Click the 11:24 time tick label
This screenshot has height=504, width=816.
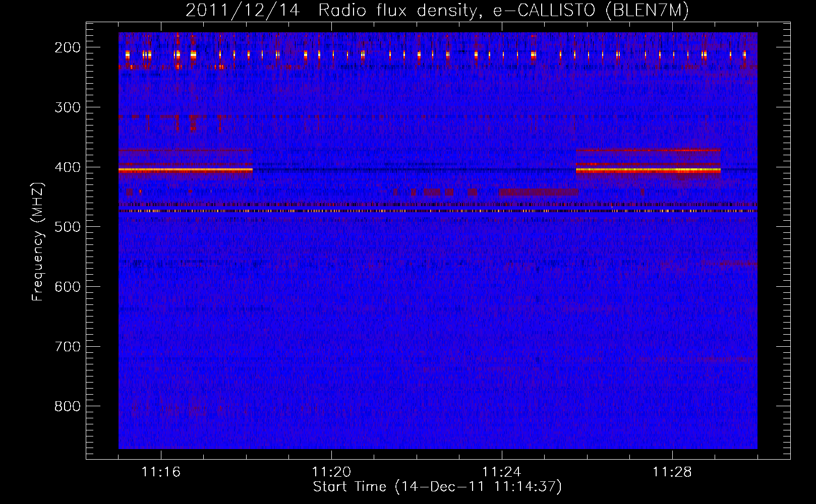click(x=502, y=472)
